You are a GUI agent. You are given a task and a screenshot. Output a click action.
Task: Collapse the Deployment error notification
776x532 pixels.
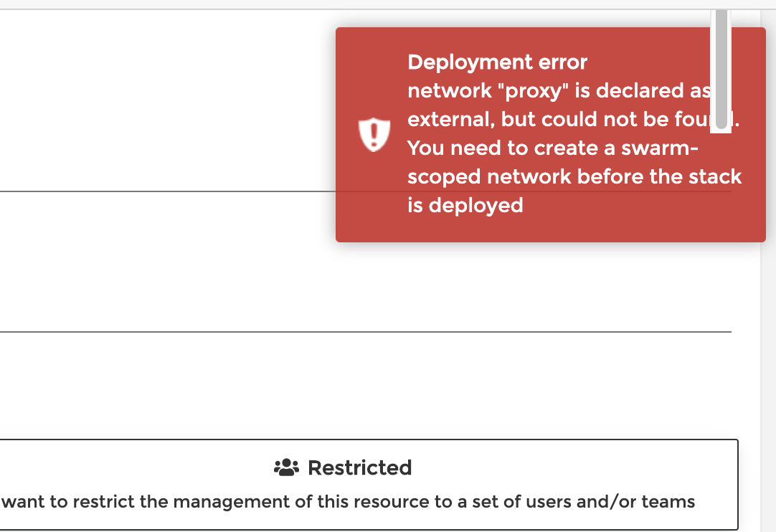pyautogui.click(x=551, y=135)
